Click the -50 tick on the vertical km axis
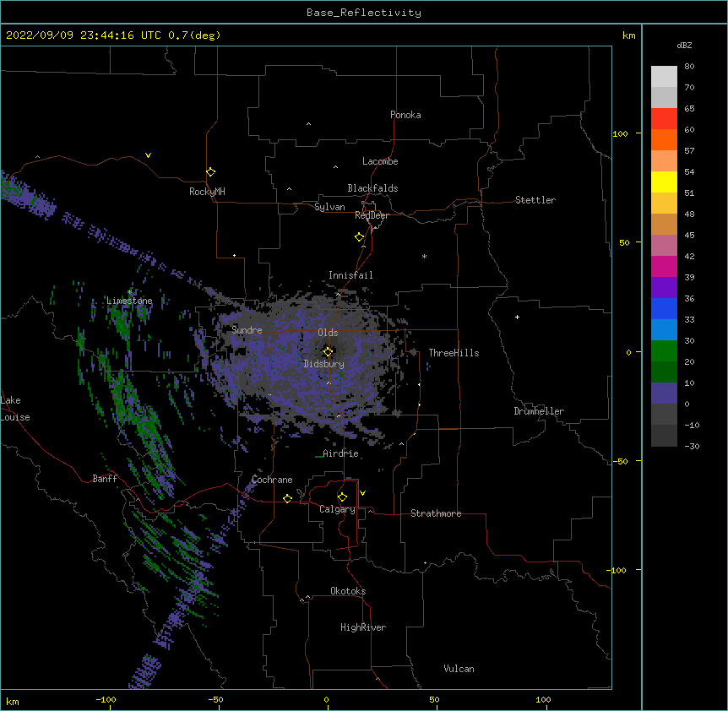 coord(620,461)
